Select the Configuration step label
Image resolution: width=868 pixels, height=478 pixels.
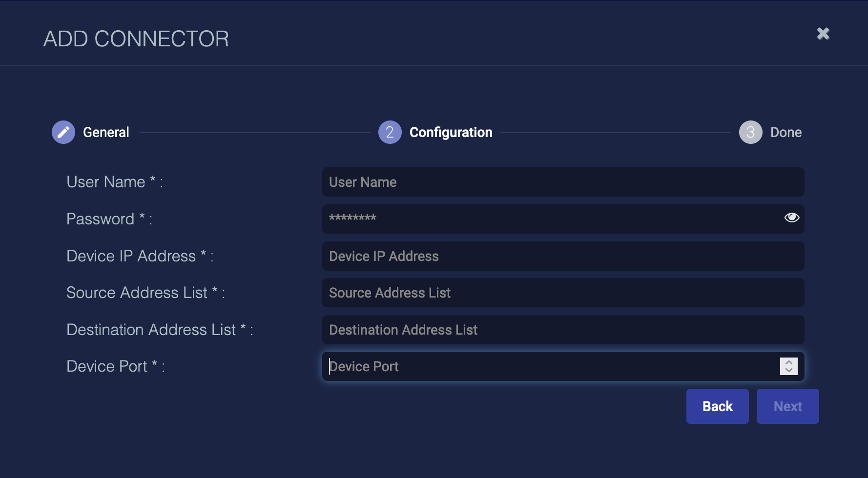pyautogui.click(x=451, y=132)
